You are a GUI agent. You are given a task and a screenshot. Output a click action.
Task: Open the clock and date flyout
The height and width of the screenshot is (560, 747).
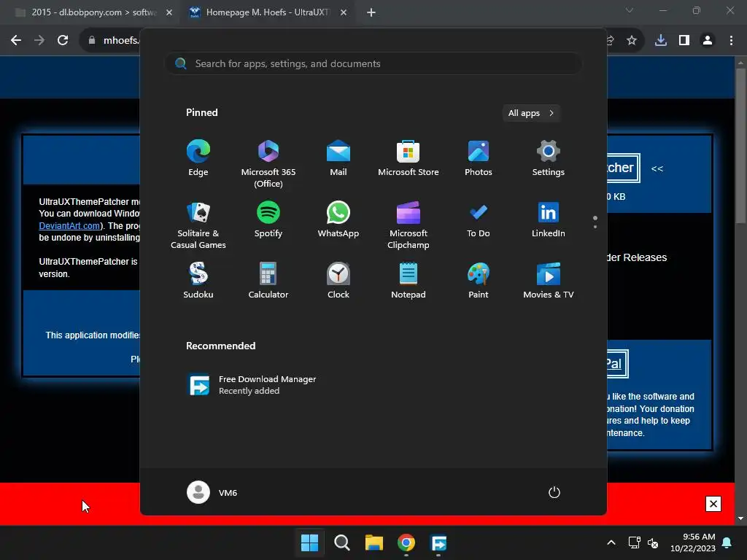693,542
